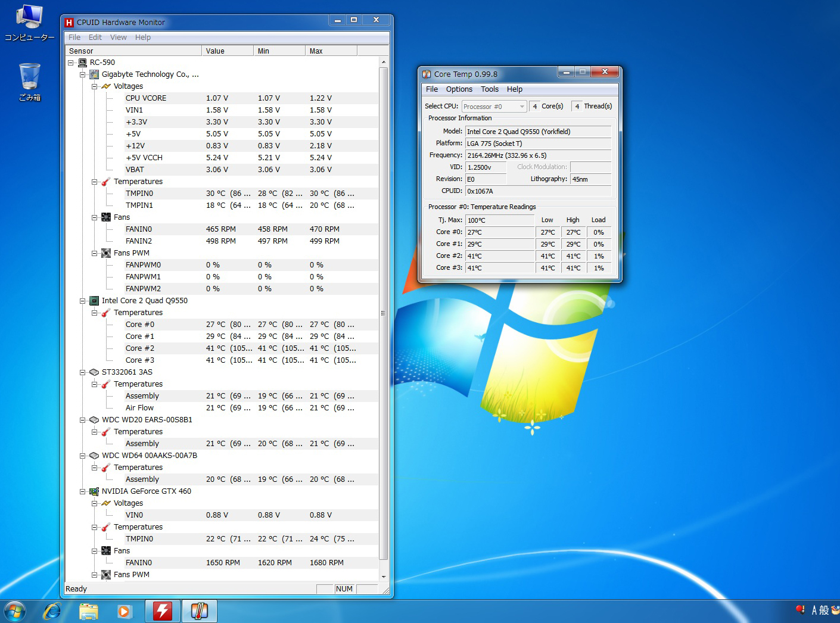This screenshot has height=623, width=840.
Task: Open Windows Media Player taskbar icon
Action: (x=125, y=611)
